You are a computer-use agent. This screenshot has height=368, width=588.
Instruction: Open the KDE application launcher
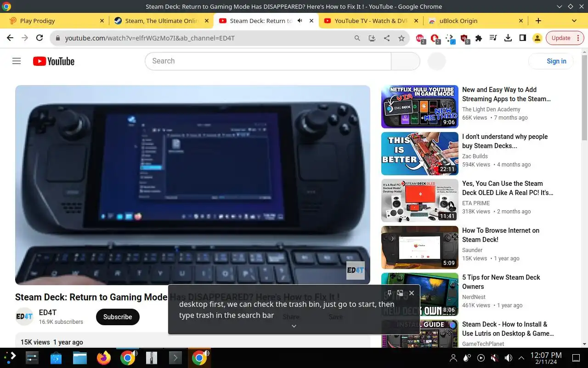click(10, 357)
